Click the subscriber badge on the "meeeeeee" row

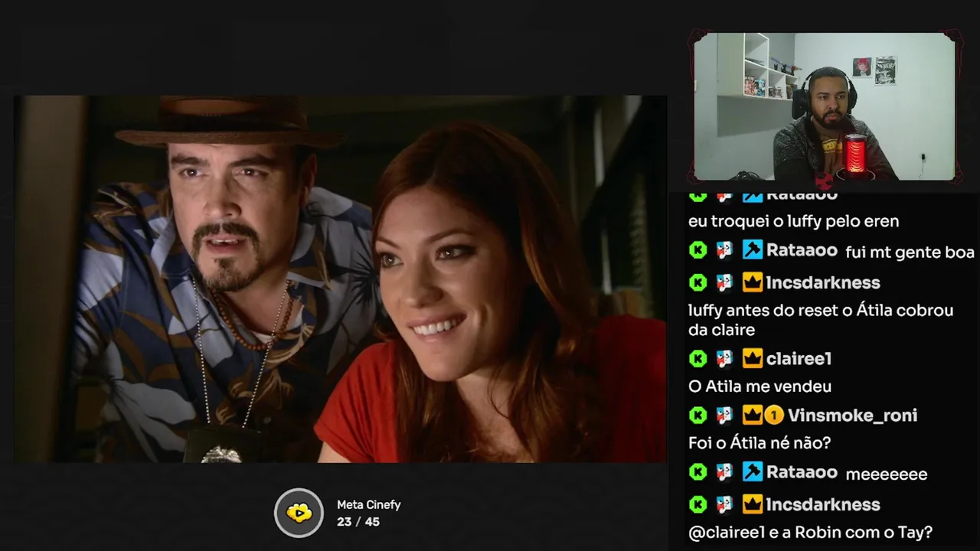coord(724,471)
